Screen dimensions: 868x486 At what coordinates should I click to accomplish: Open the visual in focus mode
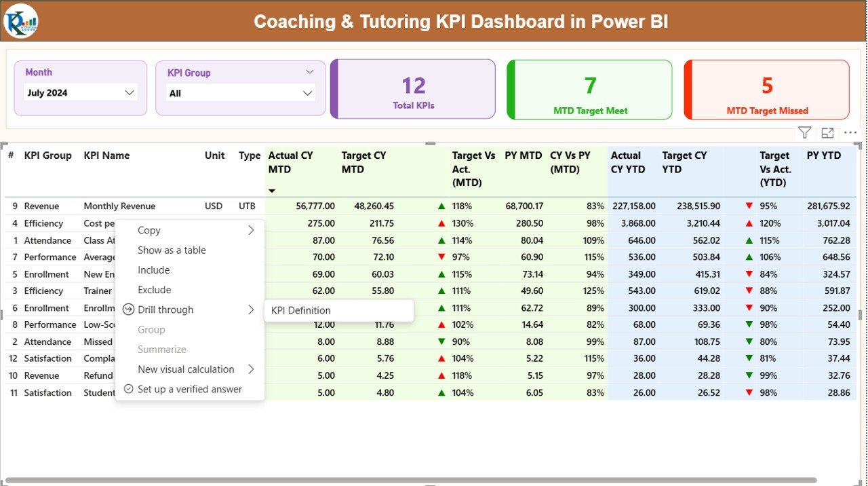(x=827, y=132)
